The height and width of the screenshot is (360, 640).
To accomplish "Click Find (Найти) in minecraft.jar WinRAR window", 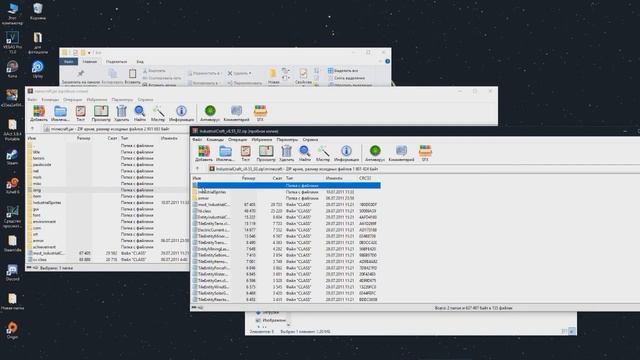I will coord(140,113).
